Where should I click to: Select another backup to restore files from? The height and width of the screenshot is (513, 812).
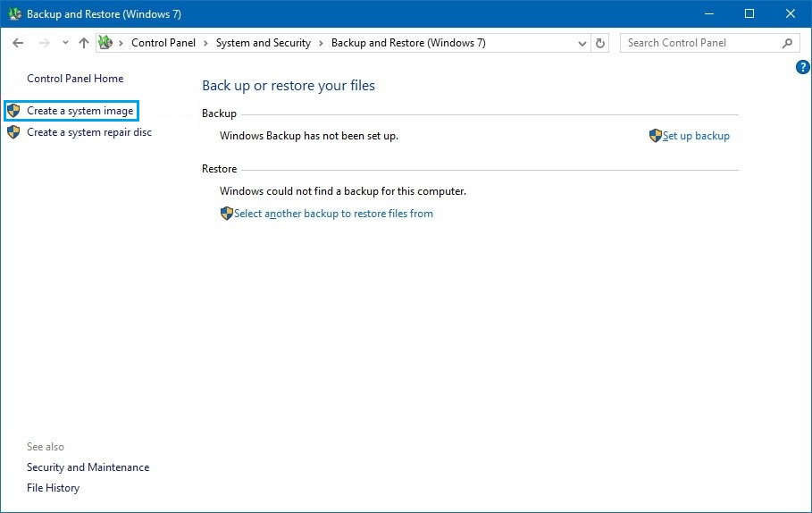[333, 214]
